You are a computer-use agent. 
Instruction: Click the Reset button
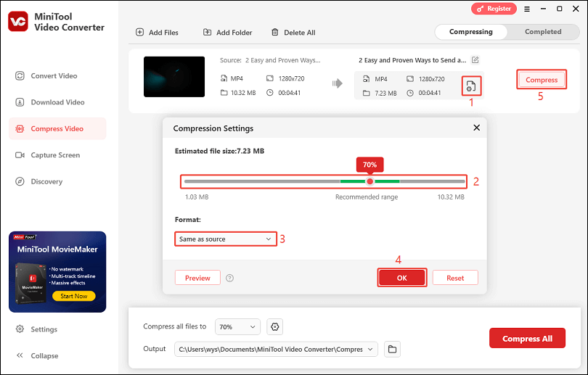pos(455,278)
